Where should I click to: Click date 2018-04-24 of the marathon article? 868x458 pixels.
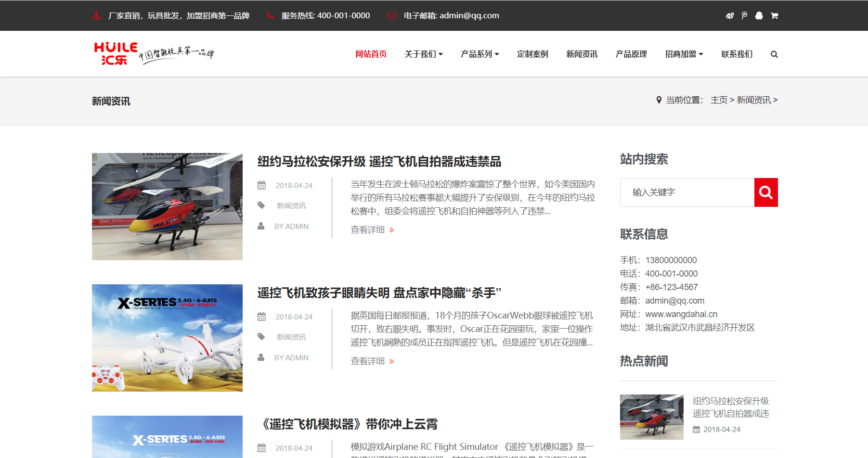pos(294,186)
